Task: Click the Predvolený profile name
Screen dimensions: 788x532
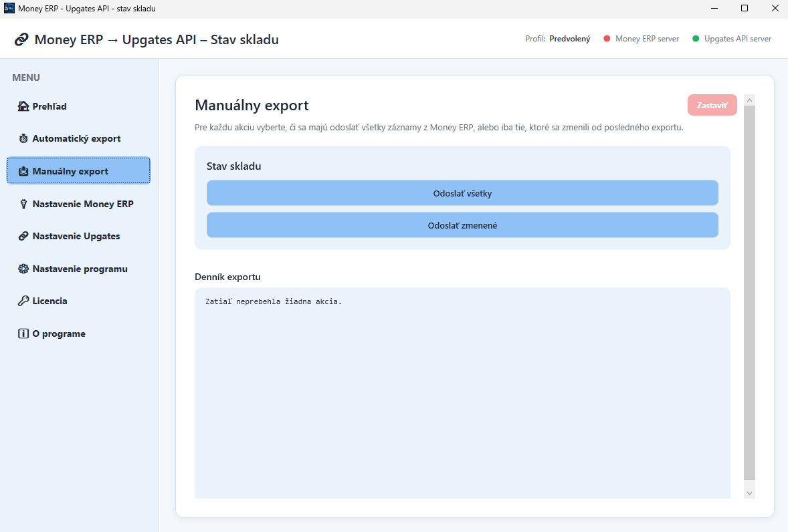Action: pyautogui.click(x=570, y=39)
